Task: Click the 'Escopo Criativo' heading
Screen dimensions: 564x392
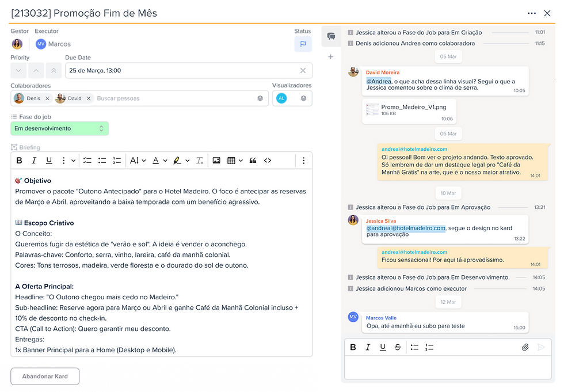Action: tap(49, 223)
